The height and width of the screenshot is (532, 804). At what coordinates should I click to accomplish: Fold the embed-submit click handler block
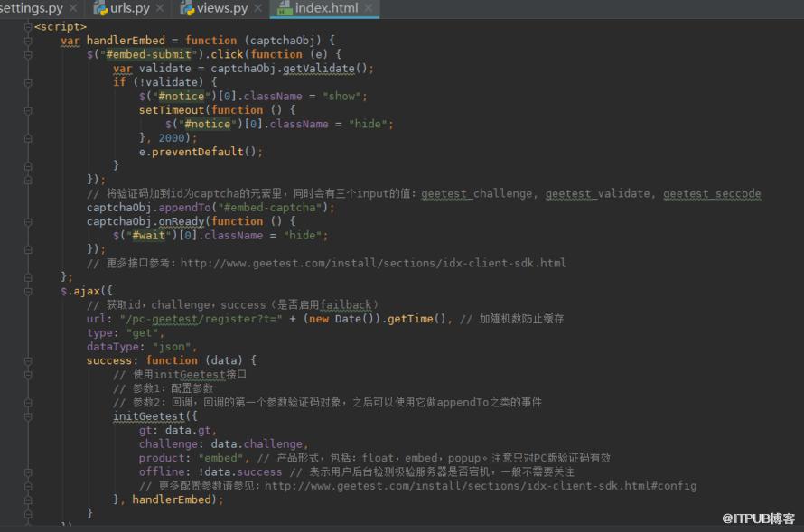click(x=28, y=54)
